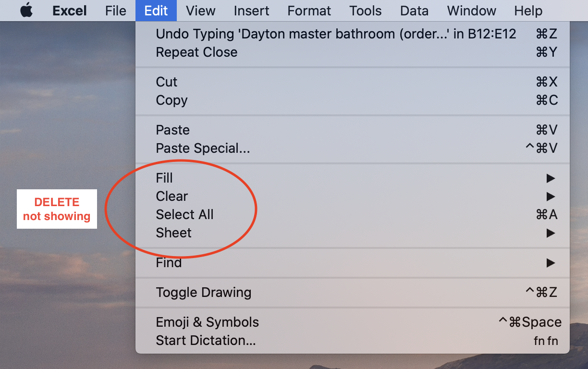
Task: Open the Format menu
Action: click(309, 11)
